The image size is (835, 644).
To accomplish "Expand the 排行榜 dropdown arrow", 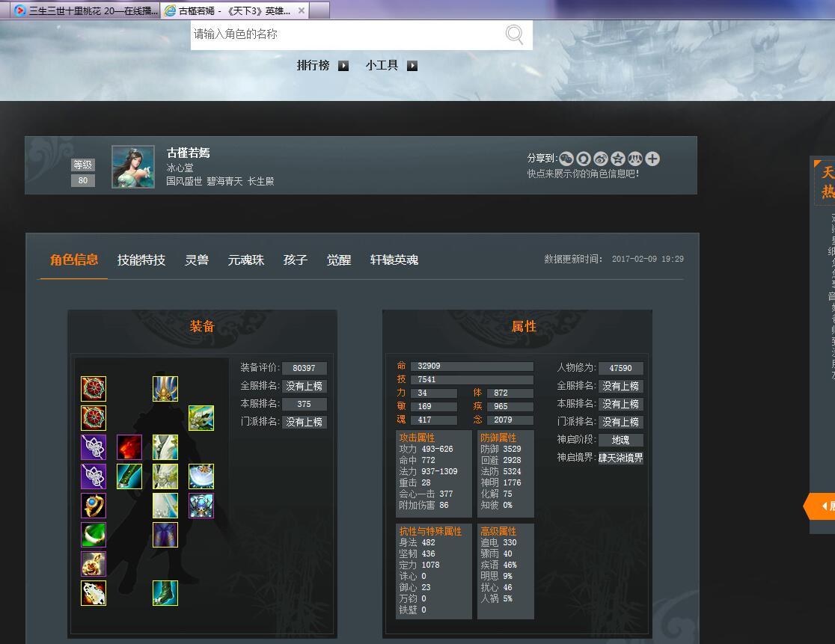I will (343, 66).
